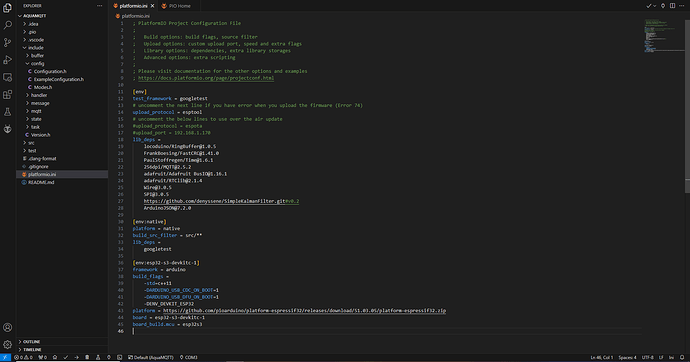The image size is (690, 362).
Task: Open the Source Control view
Action: [x=7, y=42]
